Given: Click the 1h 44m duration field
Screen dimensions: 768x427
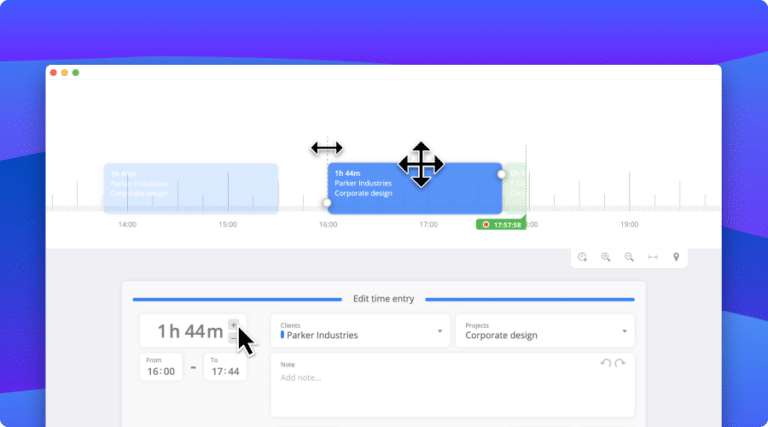Looking at the screenshot, I should pos(185,331).
